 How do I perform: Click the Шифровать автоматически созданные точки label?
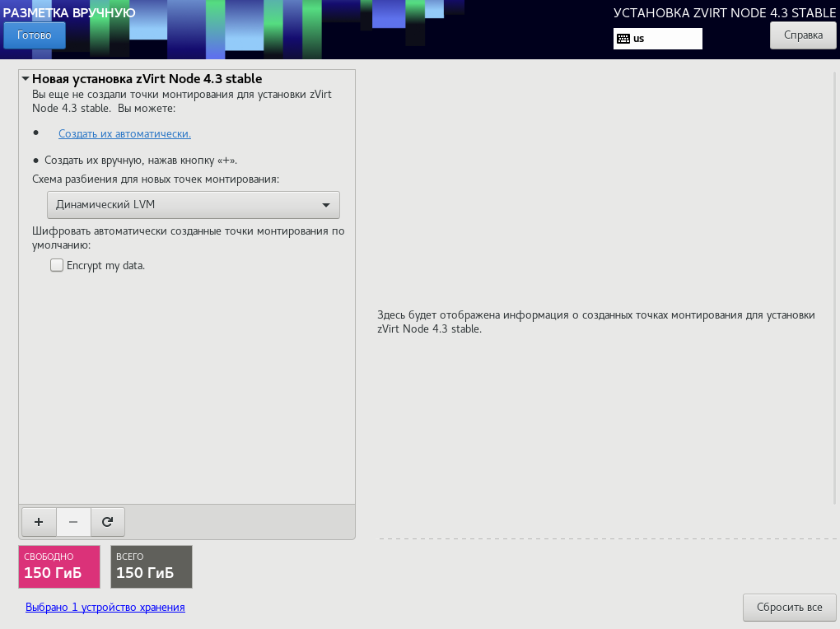tap(188, 238)
